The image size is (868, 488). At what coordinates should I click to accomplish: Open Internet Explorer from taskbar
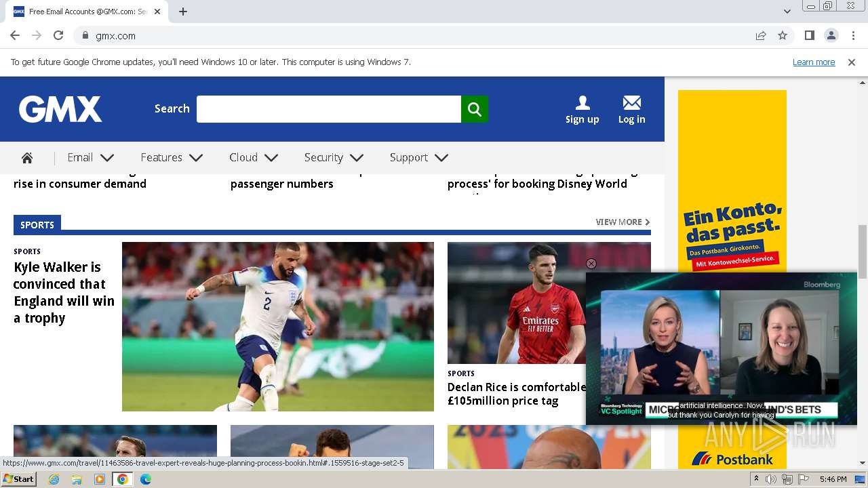[x=54, y=479]
